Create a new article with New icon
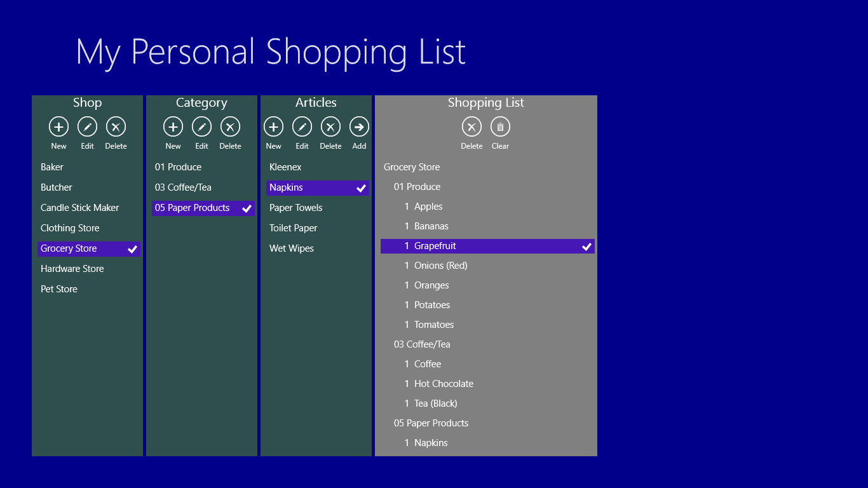The width and height of the screenshot is (868, 488). coord(273,127)
